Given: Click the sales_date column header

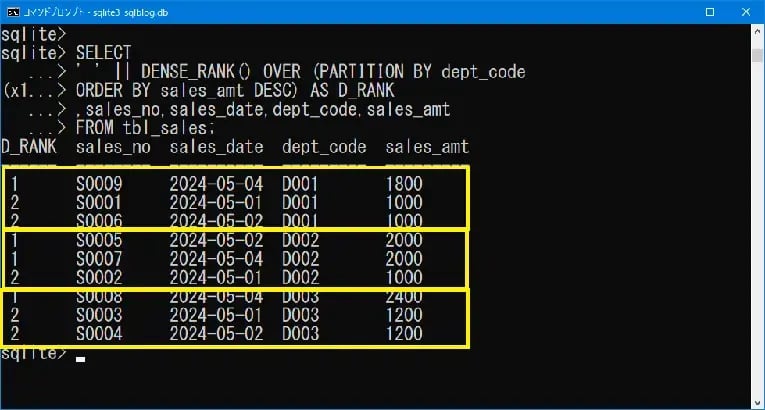Looking at the screenshot, I should click(216, 147).
